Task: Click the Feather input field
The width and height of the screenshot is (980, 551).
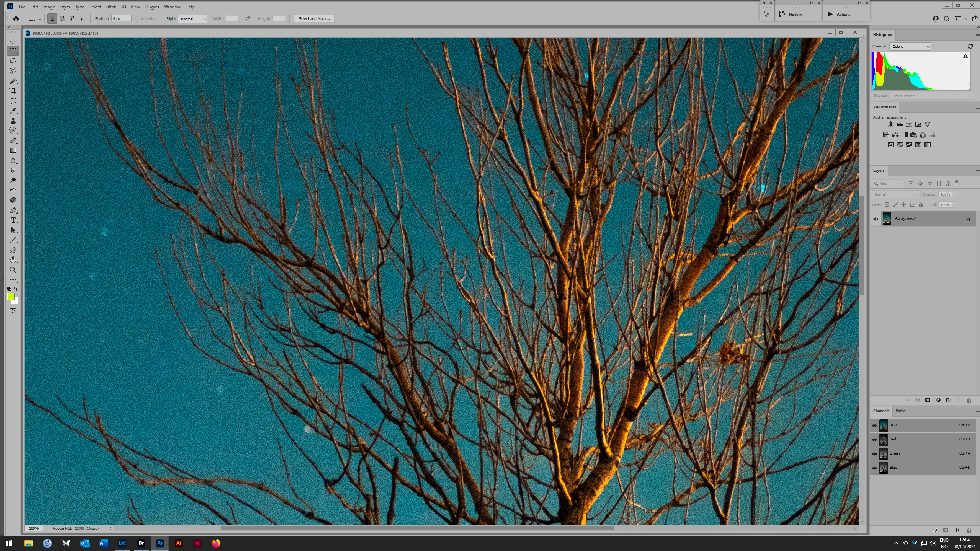Action: (x=121, y=19)
